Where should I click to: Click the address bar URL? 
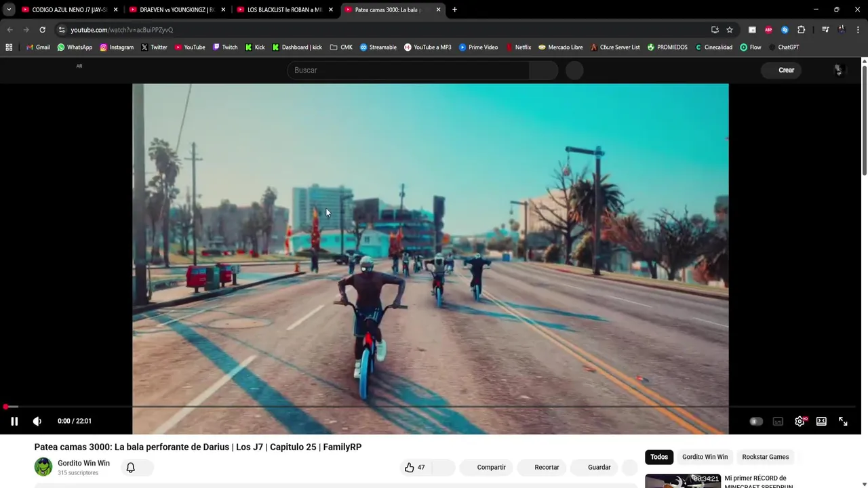[122, 30]
